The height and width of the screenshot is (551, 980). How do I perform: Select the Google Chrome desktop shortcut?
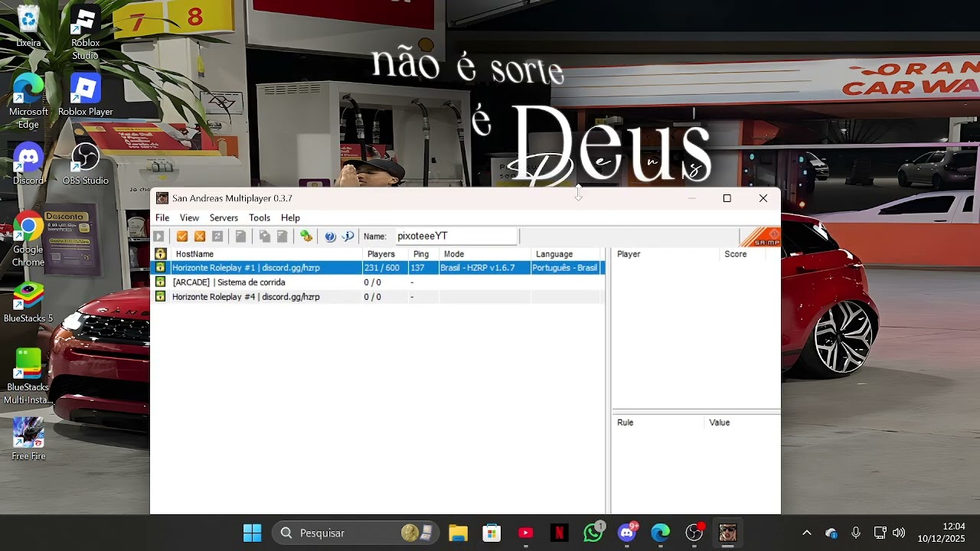28,239
